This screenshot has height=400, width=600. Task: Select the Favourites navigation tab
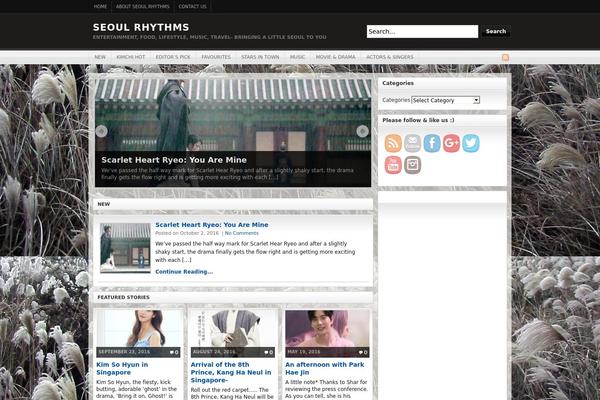tap(216, 57)
